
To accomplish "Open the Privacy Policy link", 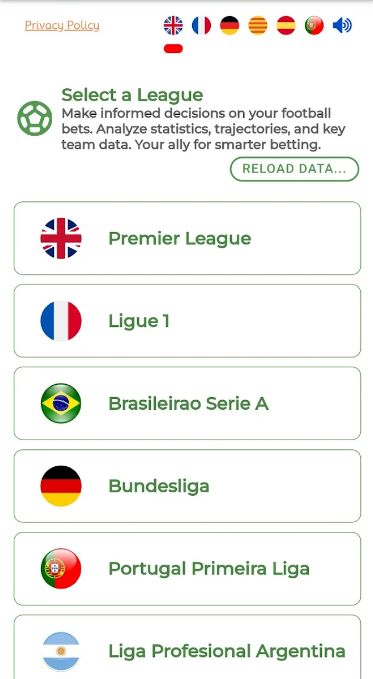I will tap(62, 26).
